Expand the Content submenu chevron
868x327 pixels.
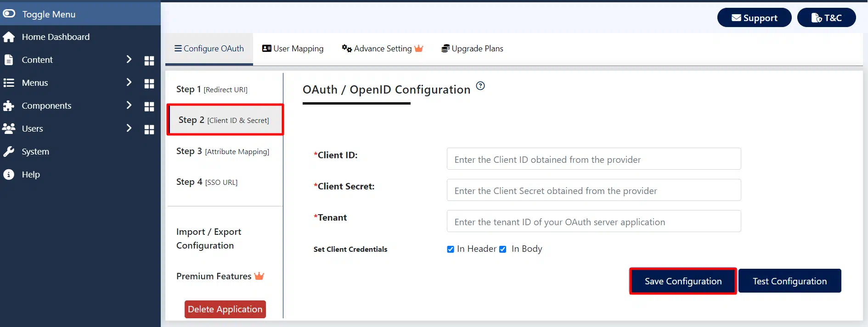point(129,59)
